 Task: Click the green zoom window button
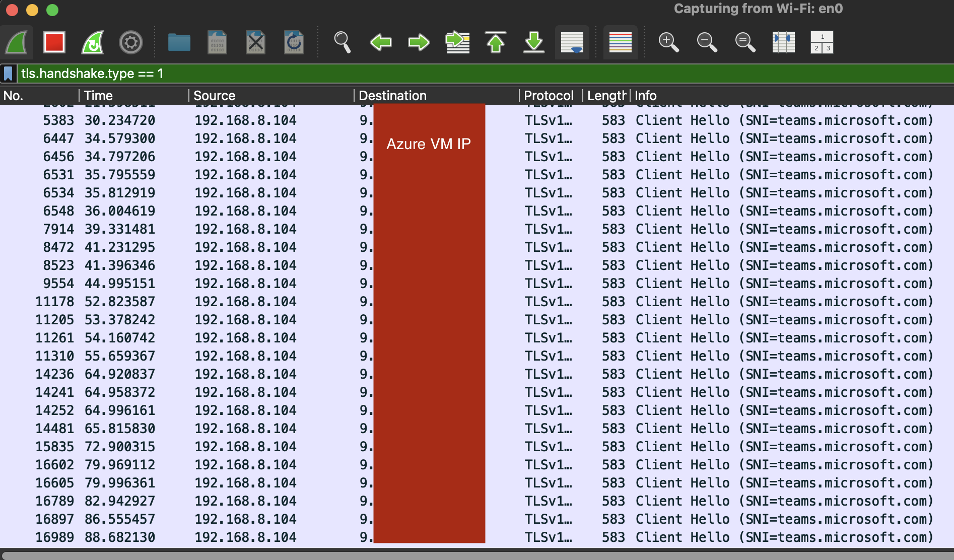pos(52,10)
